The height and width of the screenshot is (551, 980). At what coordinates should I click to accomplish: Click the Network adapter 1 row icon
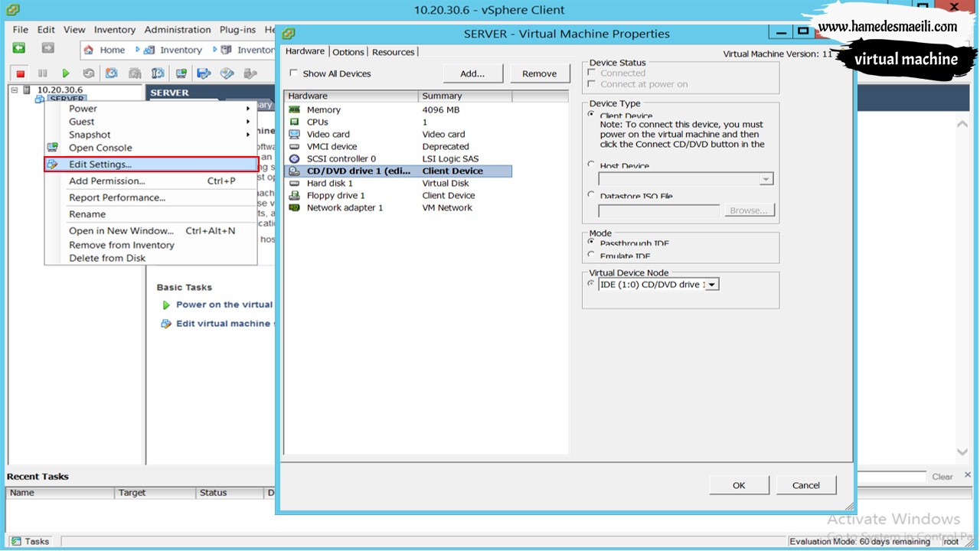coord(295,207)
